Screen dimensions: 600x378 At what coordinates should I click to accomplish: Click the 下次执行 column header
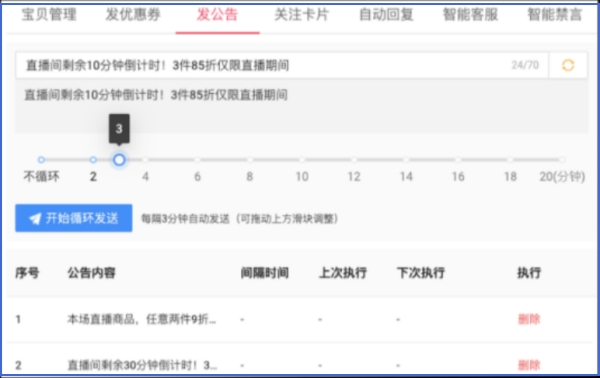click(x=421, y=273)
